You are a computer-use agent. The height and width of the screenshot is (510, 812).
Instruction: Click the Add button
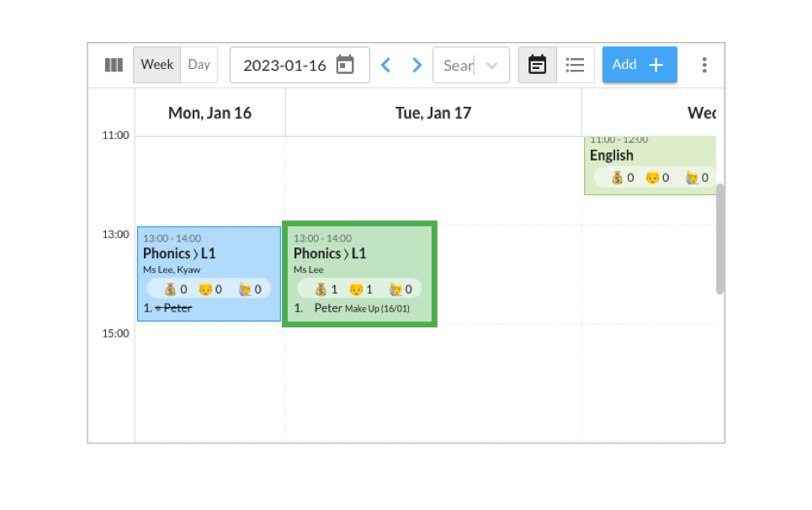pos(640,65)
